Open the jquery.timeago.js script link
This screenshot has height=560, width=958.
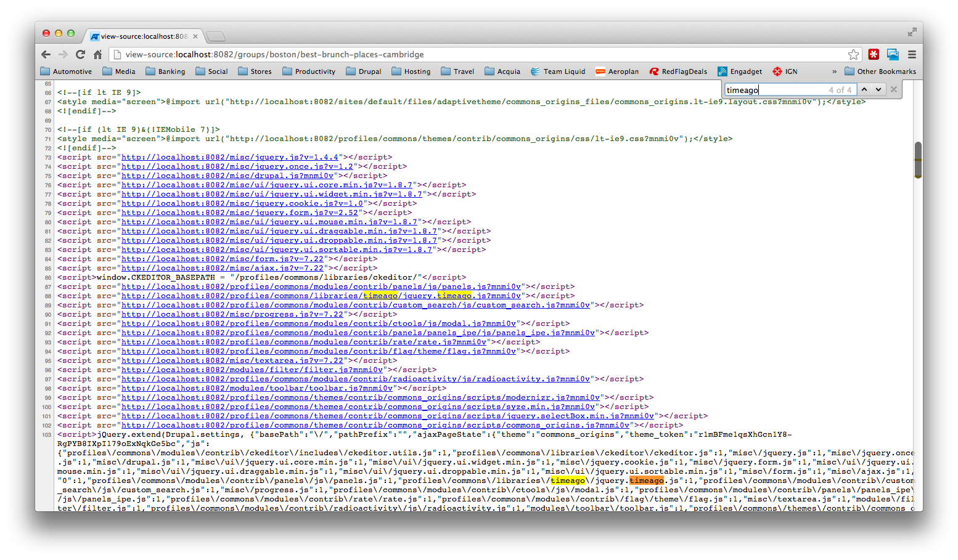[x=321, y=296]
